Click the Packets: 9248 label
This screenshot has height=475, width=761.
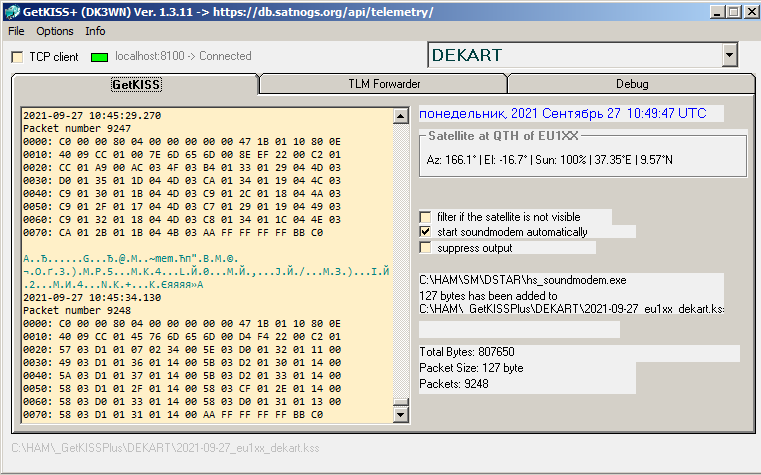(x=454, y=384)
